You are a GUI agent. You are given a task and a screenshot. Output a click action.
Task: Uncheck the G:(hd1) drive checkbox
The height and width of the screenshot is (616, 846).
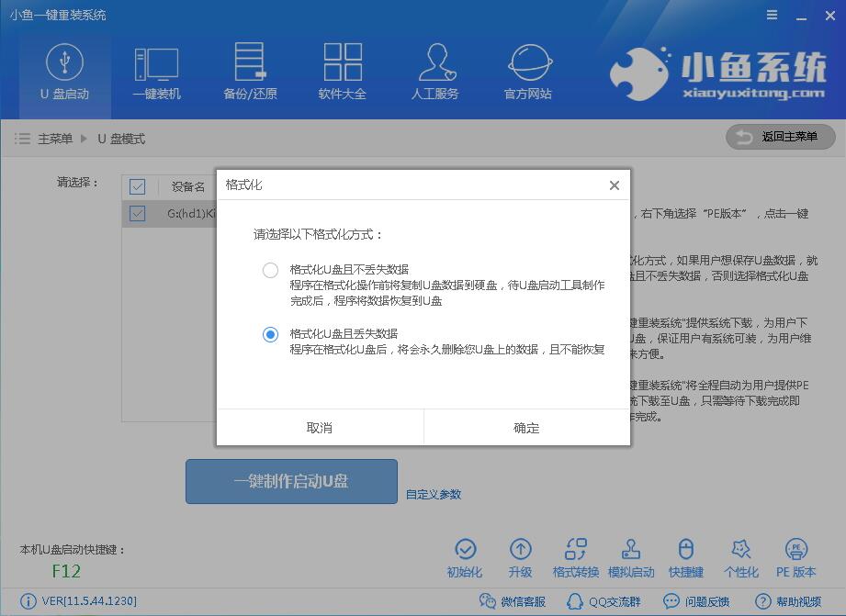(137, 213)
